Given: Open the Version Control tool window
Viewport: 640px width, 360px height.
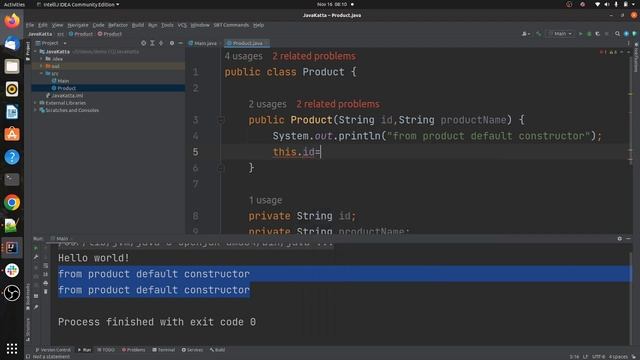Looking at the screenshot, I should click(x=53, y=350).
